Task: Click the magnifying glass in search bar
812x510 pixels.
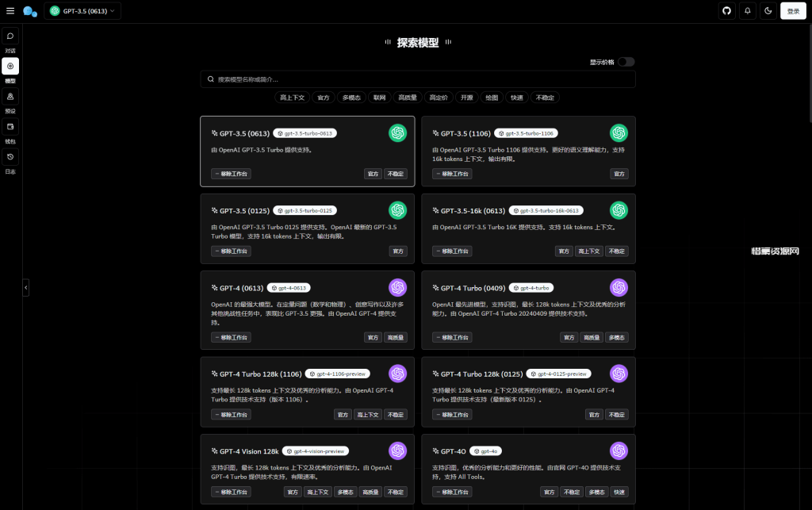Action: click(x=210, y=79)
